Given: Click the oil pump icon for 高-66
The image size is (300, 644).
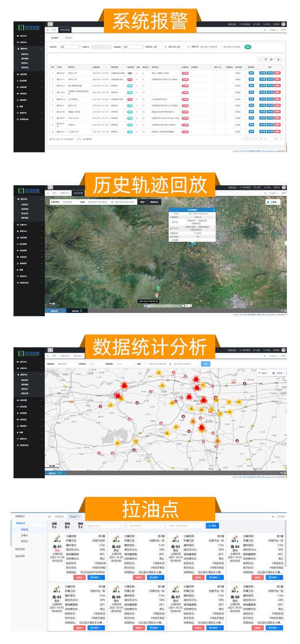Looking at the screenshot, I should pyautogui.click(x=116, y=589).
